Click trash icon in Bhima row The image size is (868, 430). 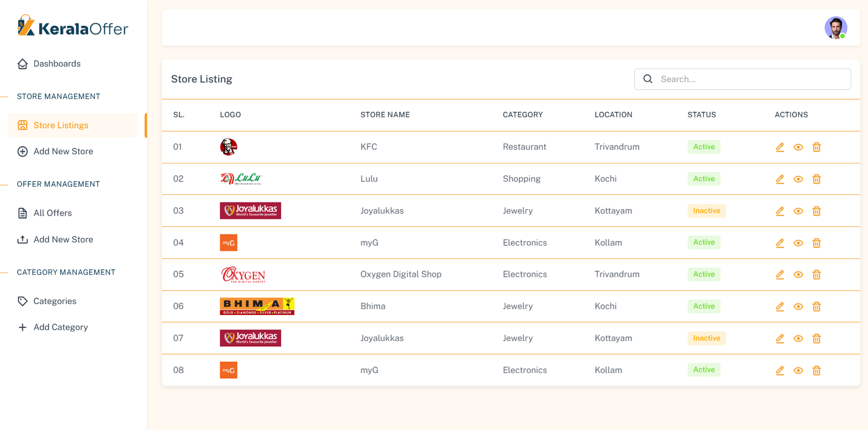coord(816,307)
